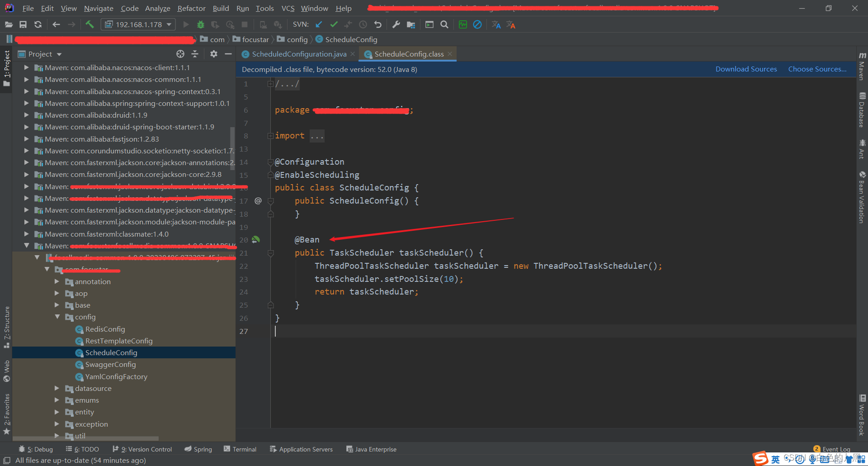The width and height of the screenshot is (868, 466).
Task: Click Choose Sources in the decompiler banner
Action: [817, 69]
